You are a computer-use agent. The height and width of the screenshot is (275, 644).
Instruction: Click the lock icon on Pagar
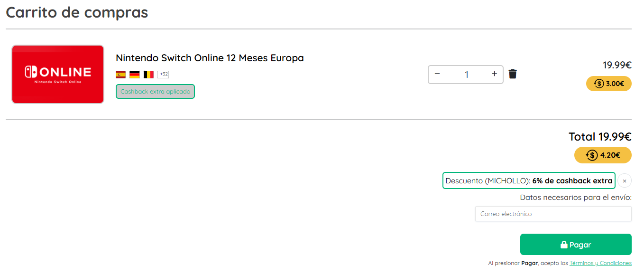click(564, 245)
